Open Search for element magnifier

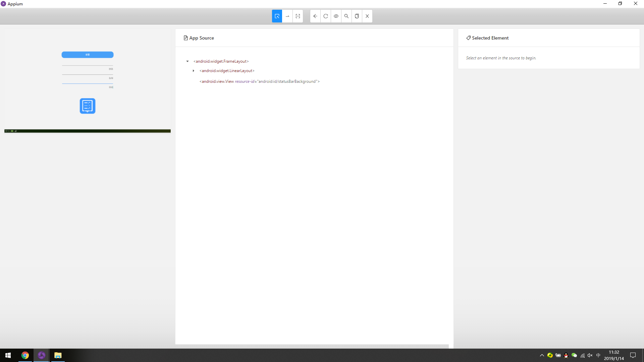346,16
